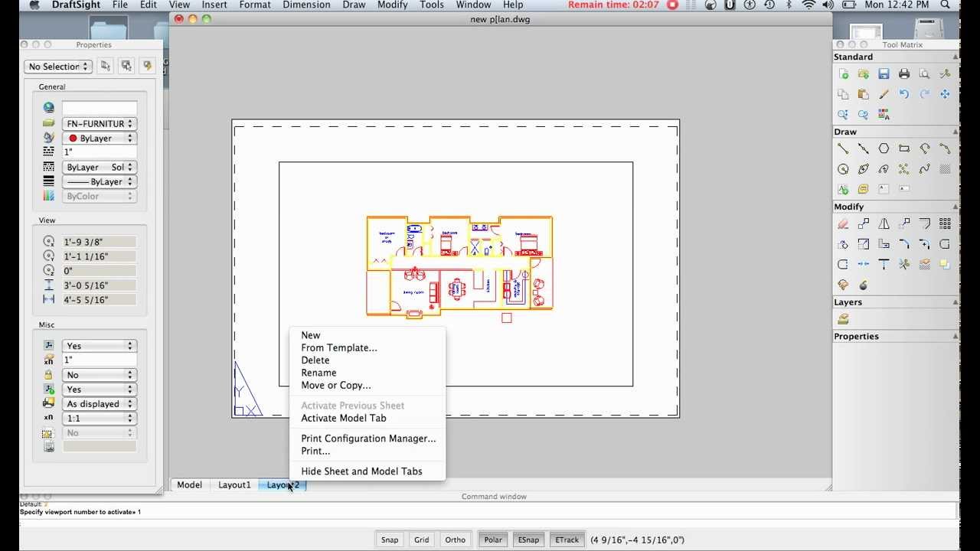The width and height of the screenshot is (980, 551).
Task: Select the Line tool in Draw
Action: tap(843, 148)
